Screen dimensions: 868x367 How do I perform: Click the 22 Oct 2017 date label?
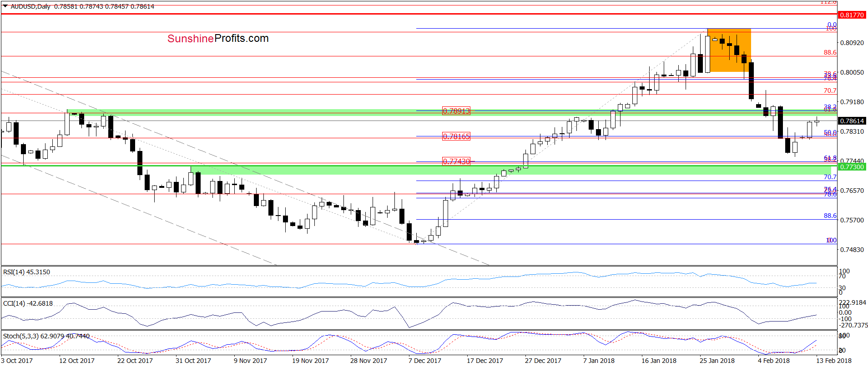coord(135,361)
